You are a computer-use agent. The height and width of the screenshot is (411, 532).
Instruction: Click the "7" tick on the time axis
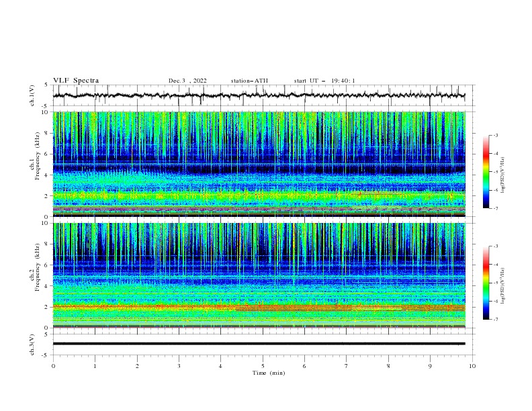347,366
